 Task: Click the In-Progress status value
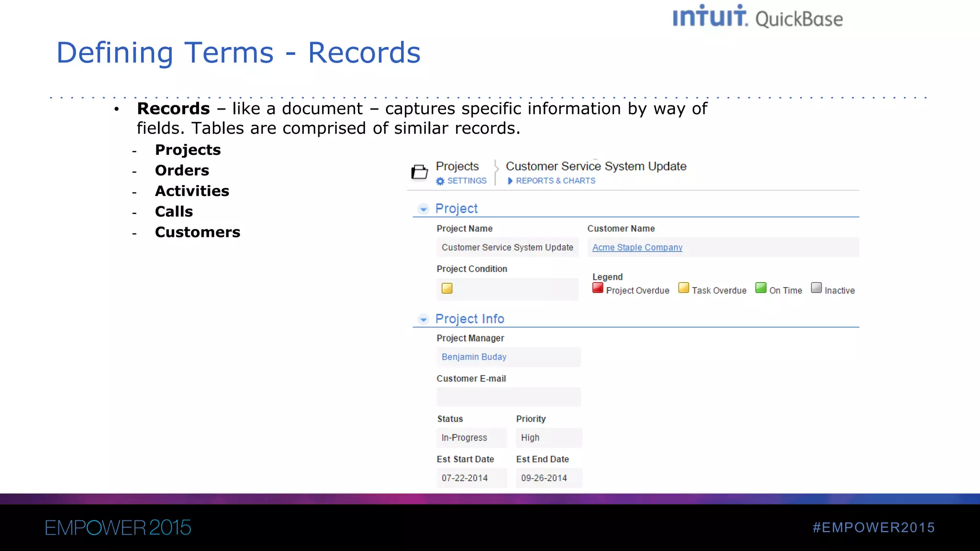(471, 438)
